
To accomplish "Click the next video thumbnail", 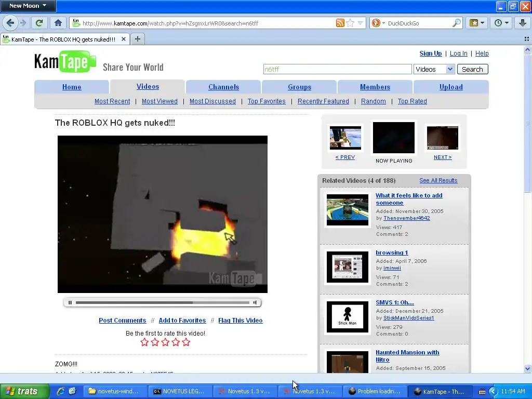I will coord(443,138).
